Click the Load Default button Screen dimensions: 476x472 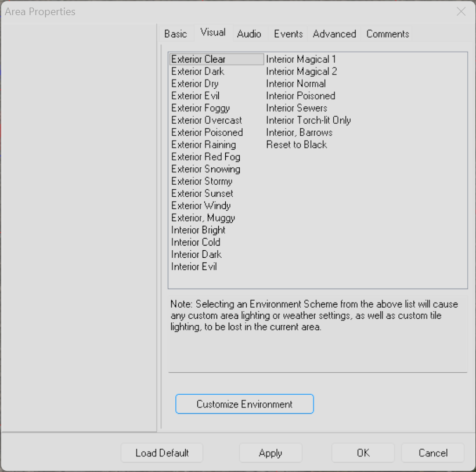[162, 453]
